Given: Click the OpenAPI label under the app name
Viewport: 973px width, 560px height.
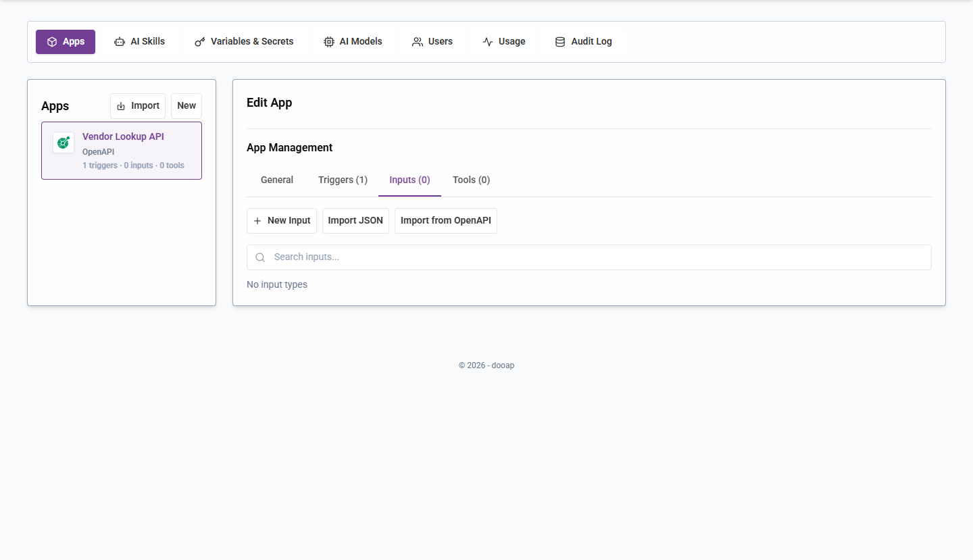Looking at the screenshot, I should 98,152.
